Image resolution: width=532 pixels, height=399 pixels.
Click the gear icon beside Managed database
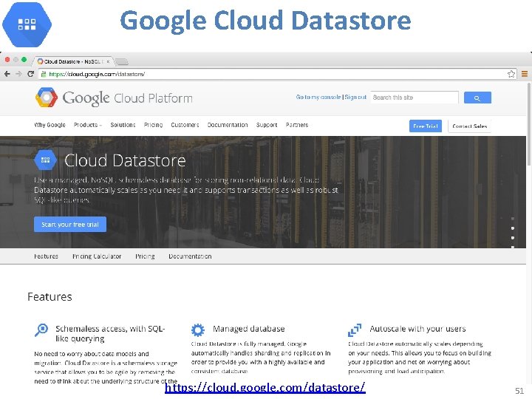click(198, 330)
